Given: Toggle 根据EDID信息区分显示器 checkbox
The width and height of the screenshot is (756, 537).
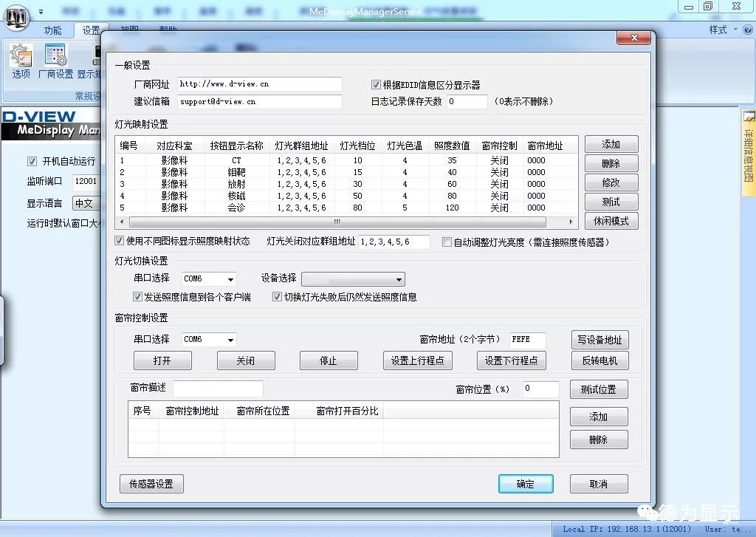Looking at the screenshot, I should (376, 85).
